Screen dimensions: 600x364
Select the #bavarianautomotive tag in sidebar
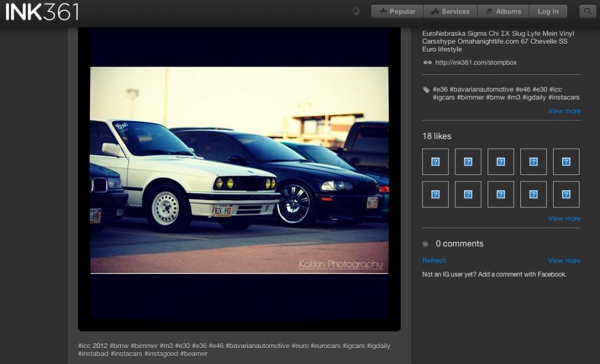482,90
